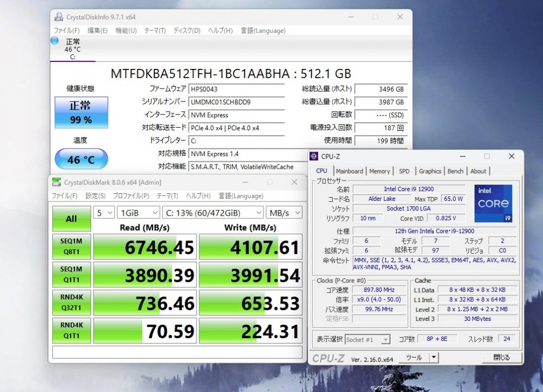This screenshot has height=392, width=543.
Task: Open 機能(U) menu in CrystalDiskInfo
Action: [x=126, y=30]
